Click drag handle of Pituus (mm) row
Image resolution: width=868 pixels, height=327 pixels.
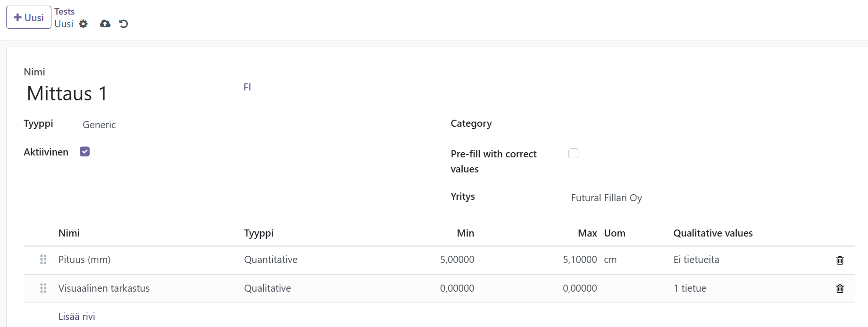tap(43, 260)
